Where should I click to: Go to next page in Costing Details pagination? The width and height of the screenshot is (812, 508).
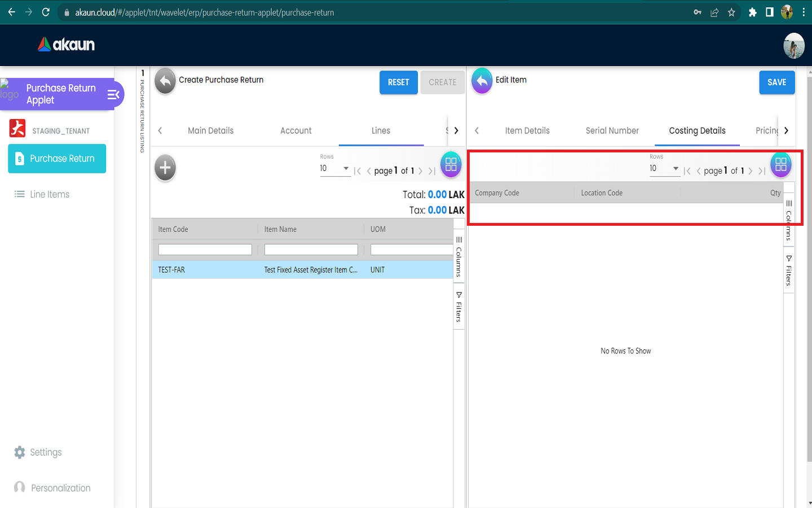pos(751,171)
